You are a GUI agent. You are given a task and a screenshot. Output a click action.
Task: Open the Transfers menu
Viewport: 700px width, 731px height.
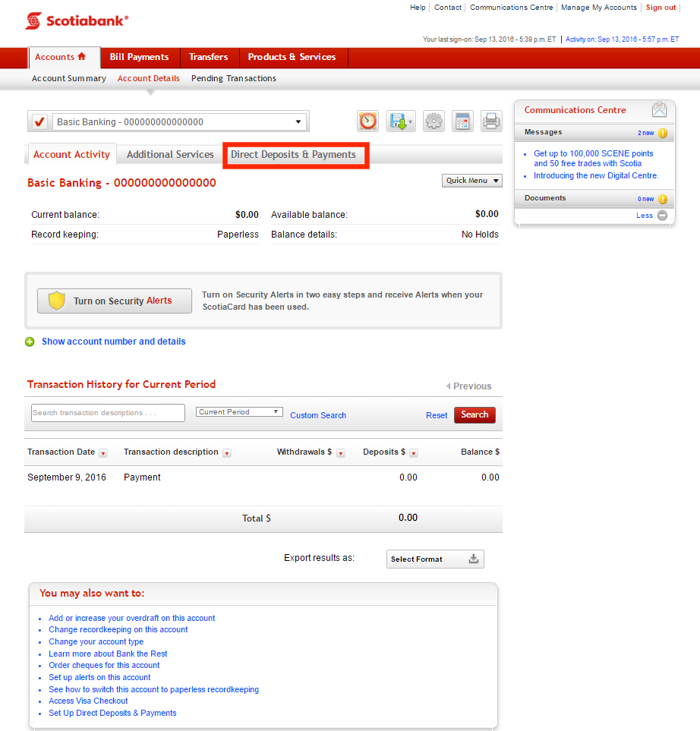tap(209, 57)
